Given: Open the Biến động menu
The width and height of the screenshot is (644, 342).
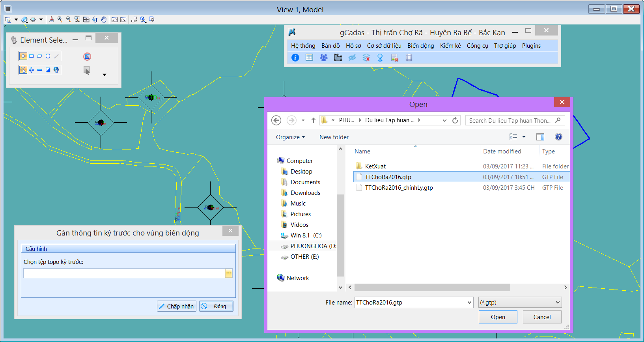Looking at the screenshot, I should pyautogui.click(x=420, y=46).
